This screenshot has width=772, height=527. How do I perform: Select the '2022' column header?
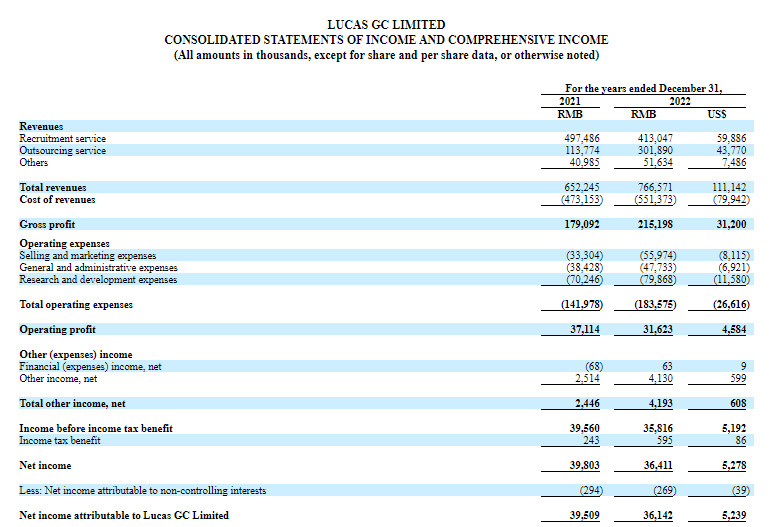679,101
